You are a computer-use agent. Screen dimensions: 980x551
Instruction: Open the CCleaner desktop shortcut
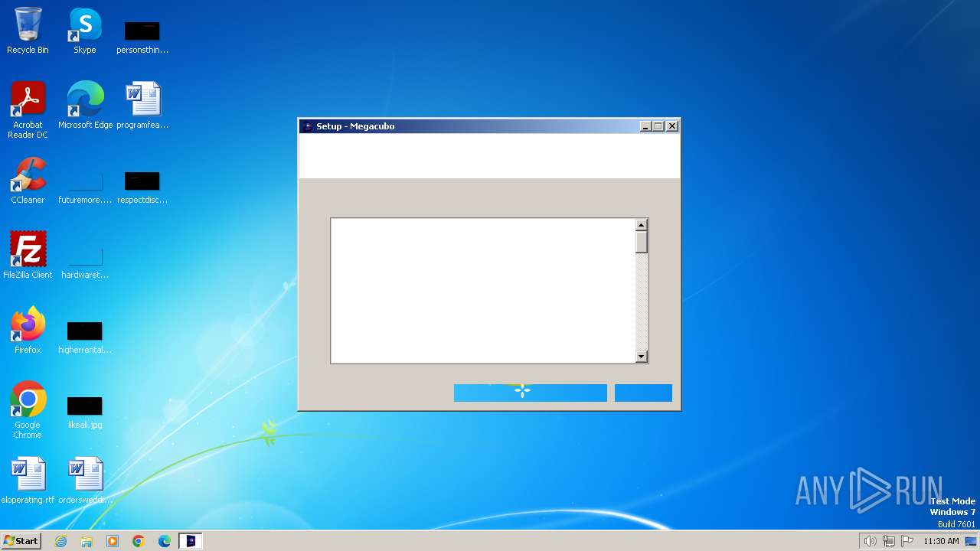pyautogui.click(x=28, y=180)
